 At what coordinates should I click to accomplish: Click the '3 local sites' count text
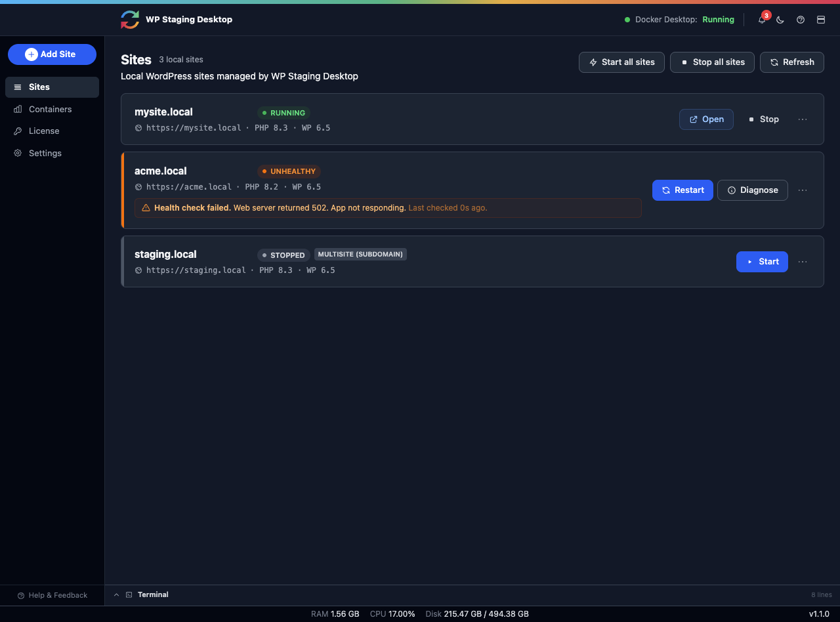point(181,60)
